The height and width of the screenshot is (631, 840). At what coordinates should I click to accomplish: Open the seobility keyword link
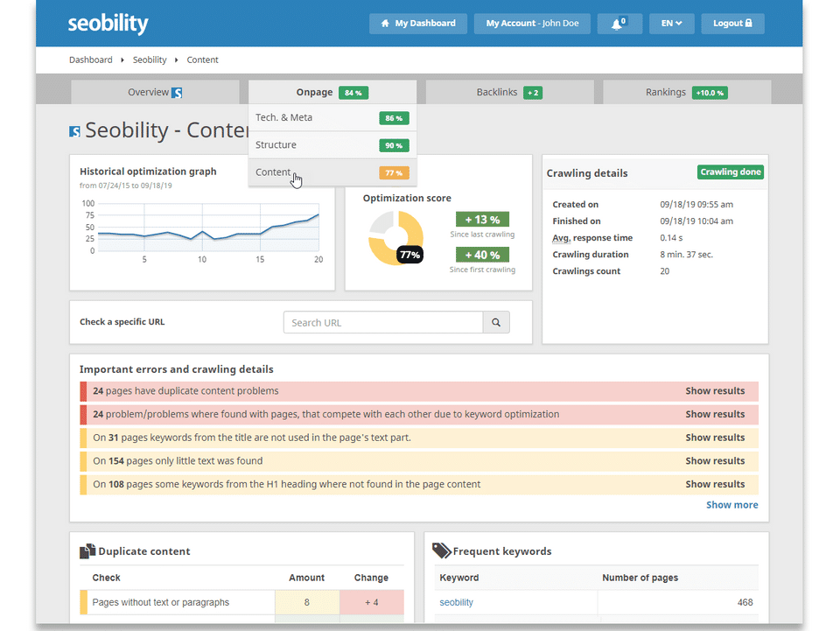tap(457, 603)
